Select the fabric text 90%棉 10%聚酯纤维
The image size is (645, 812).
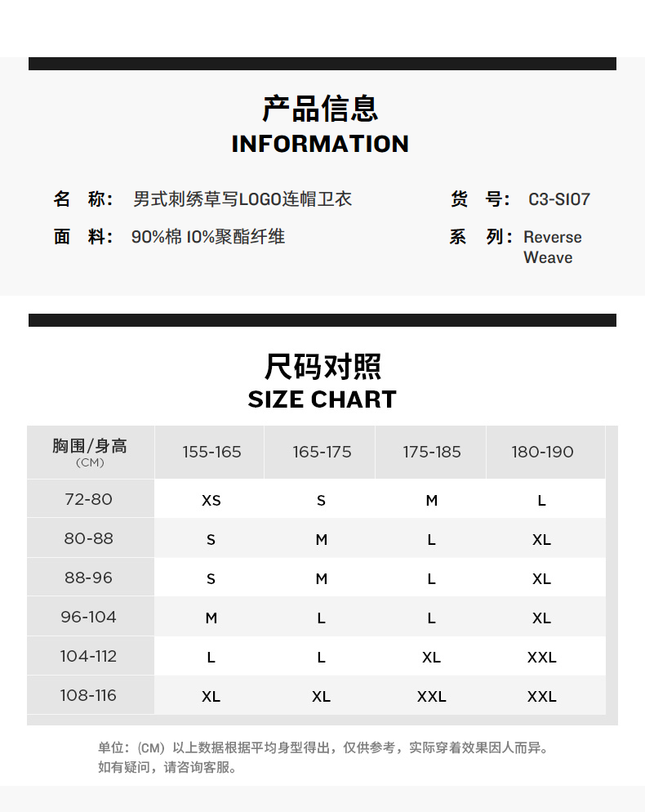(x=208, y=238)
